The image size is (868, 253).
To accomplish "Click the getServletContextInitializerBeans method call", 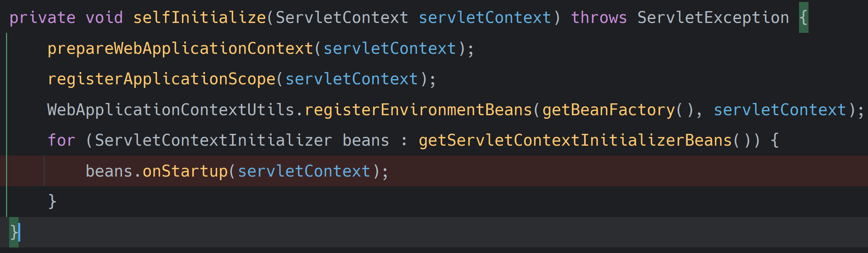I will [x=575, y=140].
